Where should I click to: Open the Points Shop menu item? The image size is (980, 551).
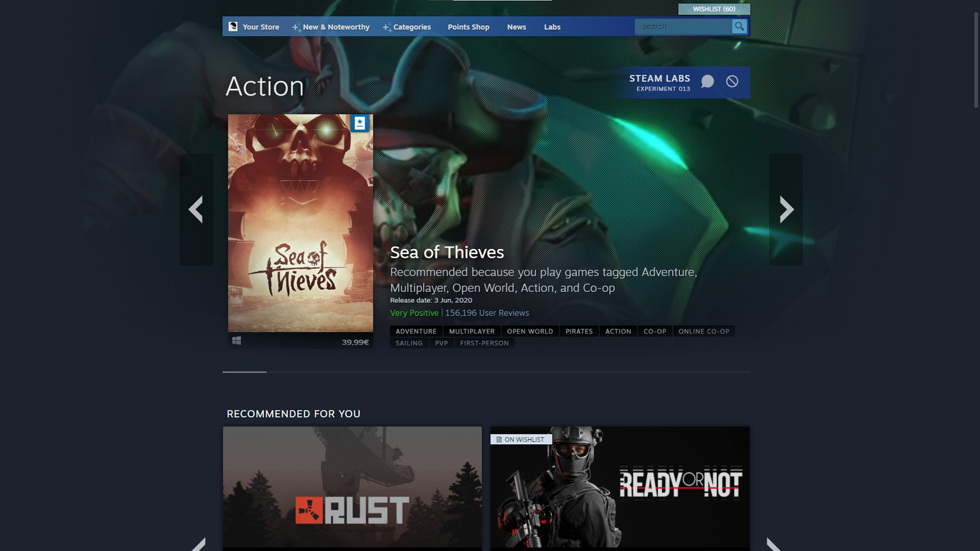click(468, 27)
